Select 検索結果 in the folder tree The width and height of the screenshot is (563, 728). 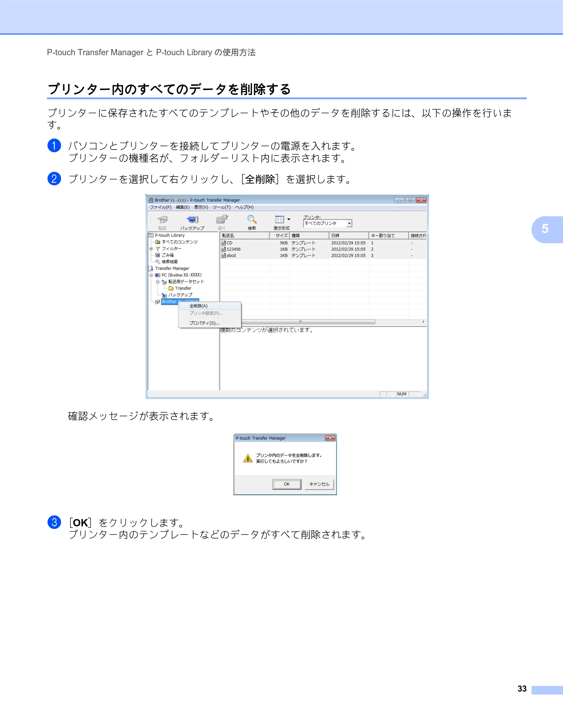click(169, 262)
